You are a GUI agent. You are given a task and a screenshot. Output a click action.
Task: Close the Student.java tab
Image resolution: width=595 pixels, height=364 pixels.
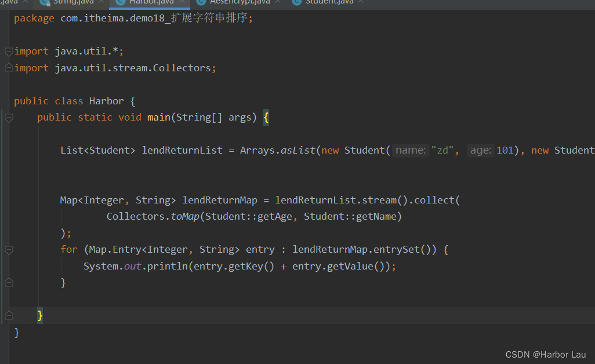pyautogui.click(x=361, y=3)
